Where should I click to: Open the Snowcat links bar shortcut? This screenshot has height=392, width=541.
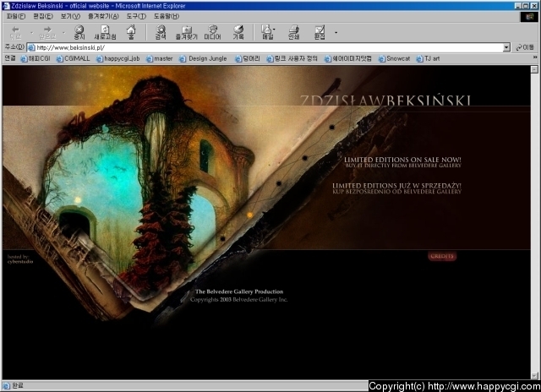(x=395, y=58)
